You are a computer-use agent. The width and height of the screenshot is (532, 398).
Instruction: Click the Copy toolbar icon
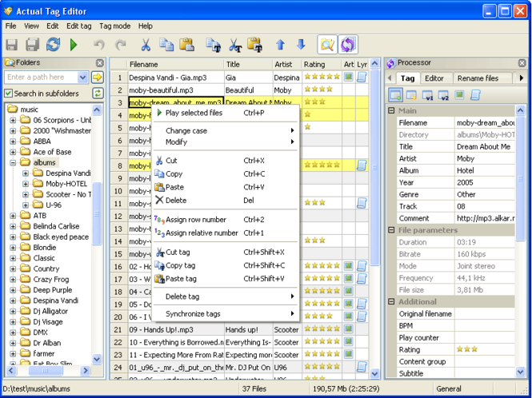tap(166, 45)
